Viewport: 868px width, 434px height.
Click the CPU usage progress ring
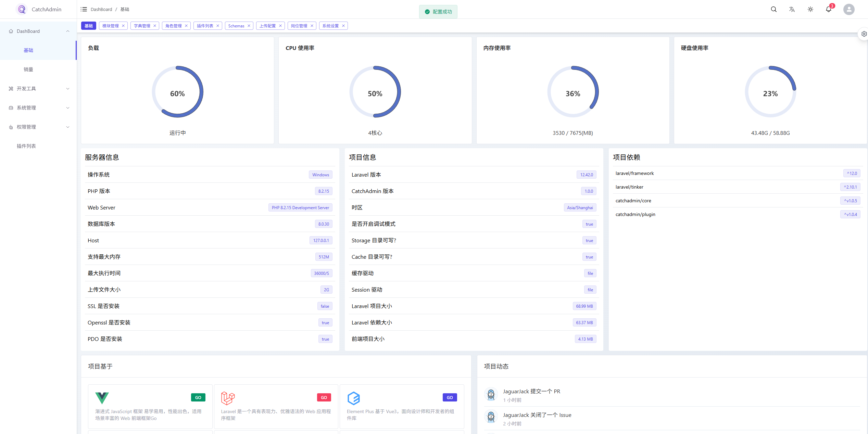tap(375, 92)
